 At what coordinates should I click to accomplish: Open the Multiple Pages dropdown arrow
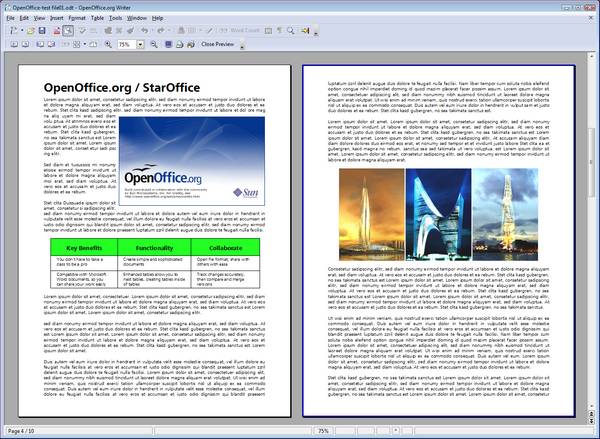point(85,44)
